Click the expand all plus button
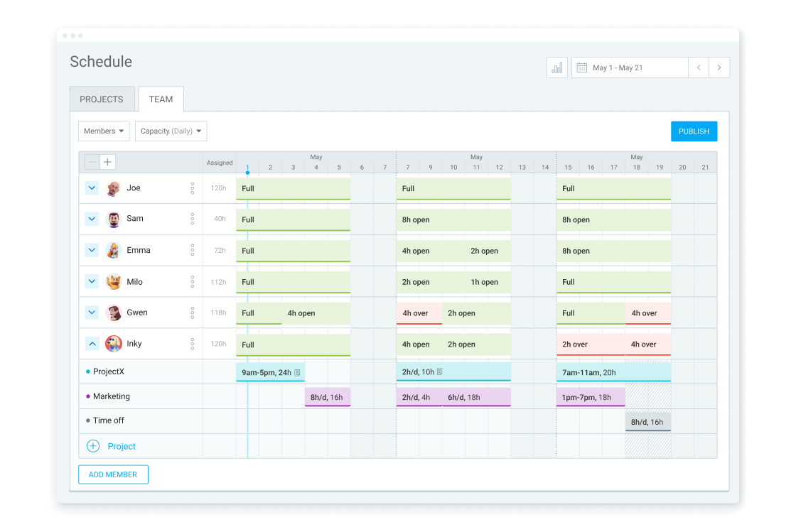 [107, 162]
